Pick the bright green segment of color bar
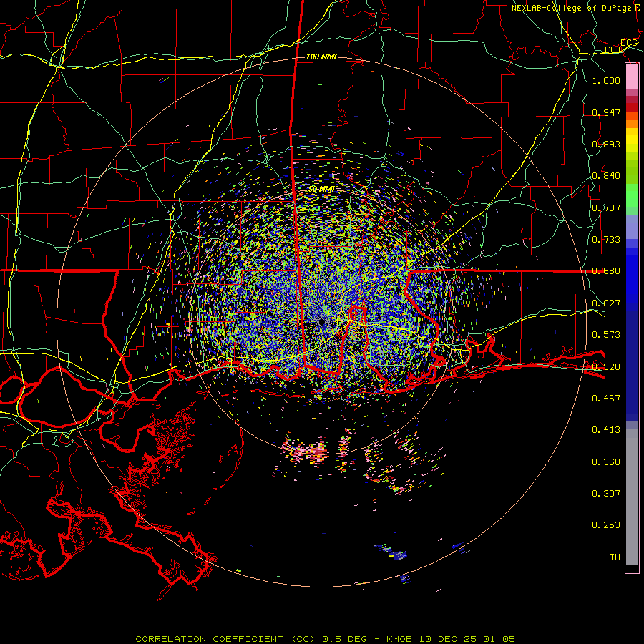 coord(632,195)
